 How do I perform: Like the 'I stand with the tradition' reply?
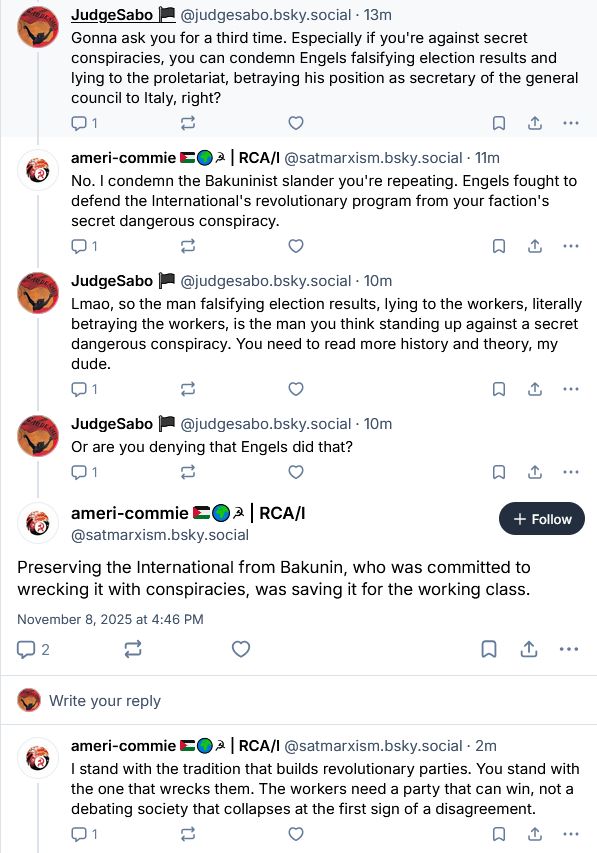click(x=293, y=833)
